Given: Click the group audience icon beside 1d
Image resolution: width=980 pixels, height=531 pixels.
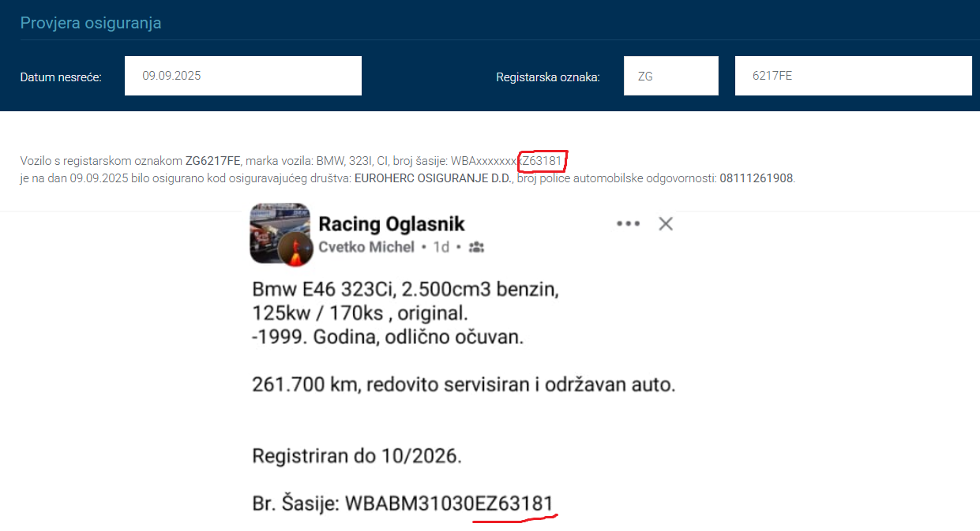Looking at the screenshot, I should coord(476,248).
